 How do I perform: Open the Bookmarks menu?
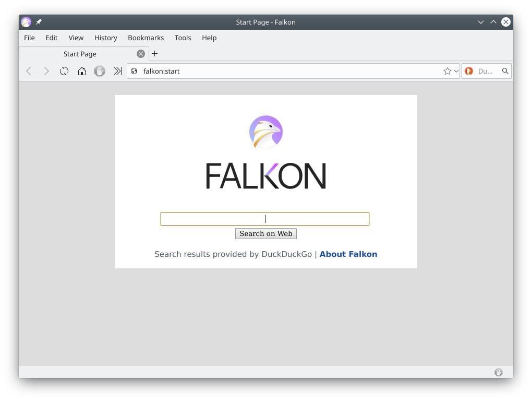point(146,38)
